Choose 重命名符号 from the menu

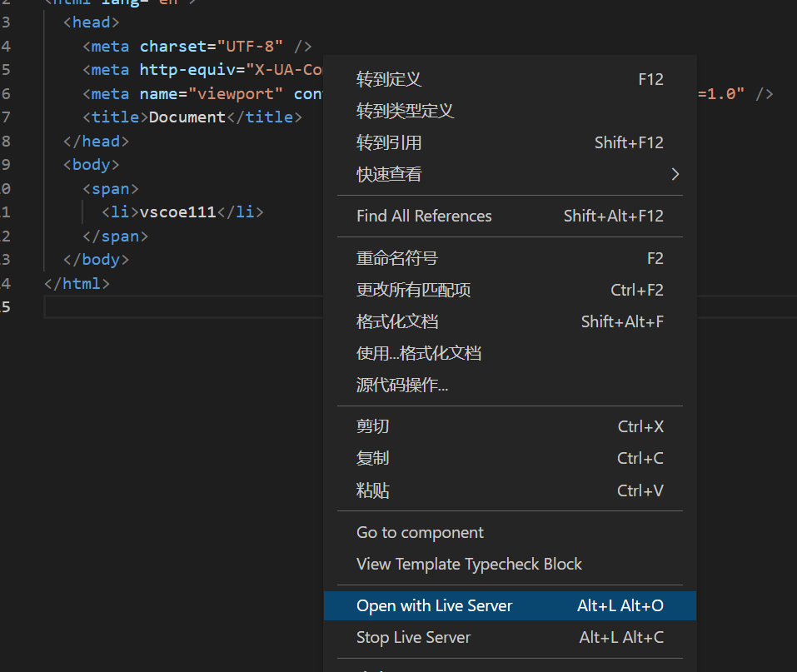[396, 258]
